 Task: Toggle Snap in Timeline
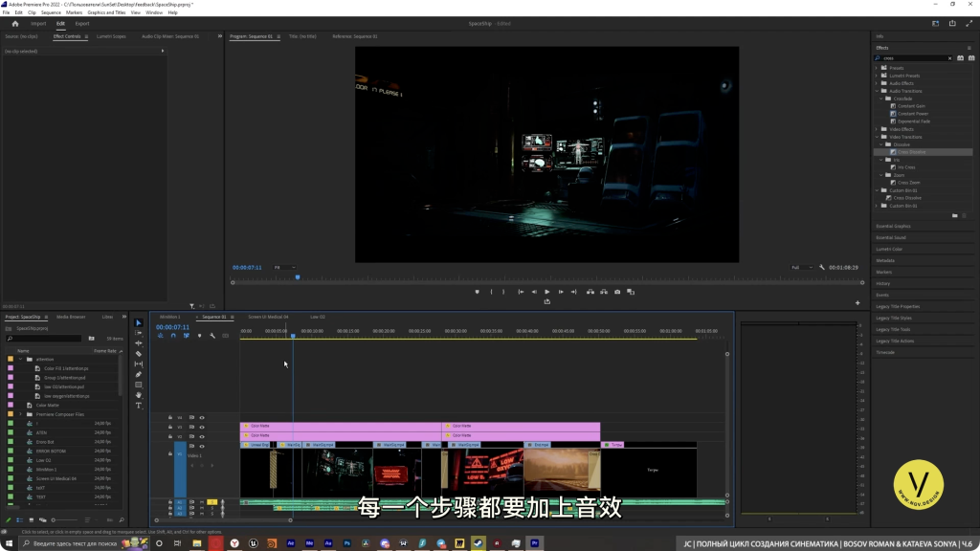pos(173,336)
